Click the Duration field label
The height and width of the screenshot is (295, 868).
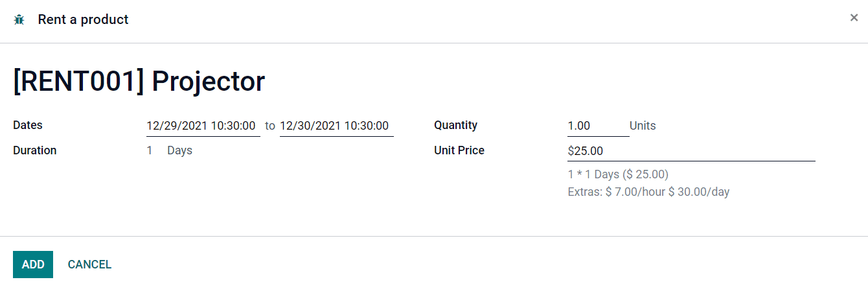click(35, 150)
